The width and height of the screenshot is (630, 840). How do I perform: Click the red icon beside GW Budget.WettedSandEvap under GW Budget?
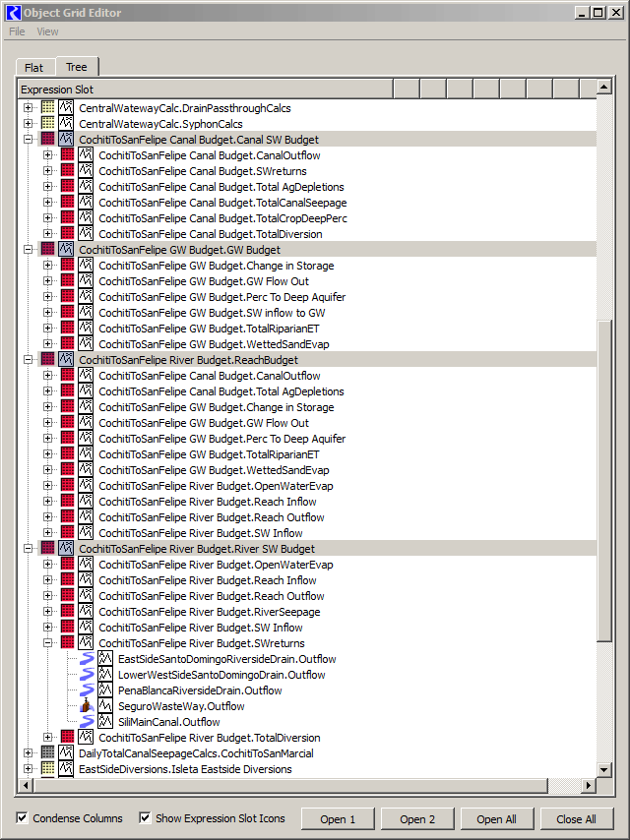coord(68,344)
